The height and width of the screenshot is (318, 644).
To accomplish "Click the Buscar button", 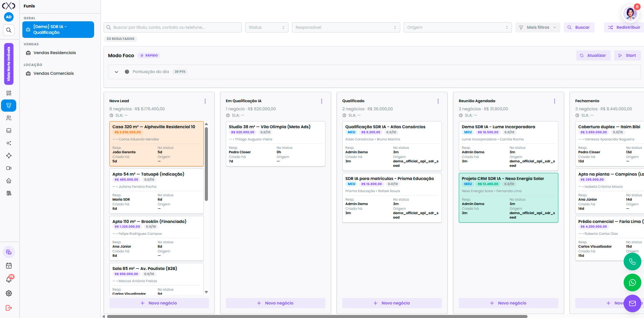I will coord(578,27).
